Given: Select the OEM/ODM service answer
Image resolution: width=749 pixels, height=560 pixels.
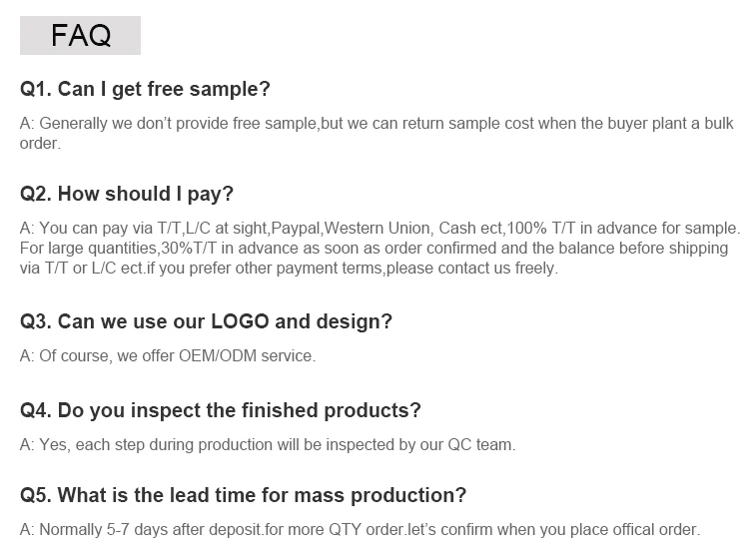Looking at the screenshot, I should [167, 355].
